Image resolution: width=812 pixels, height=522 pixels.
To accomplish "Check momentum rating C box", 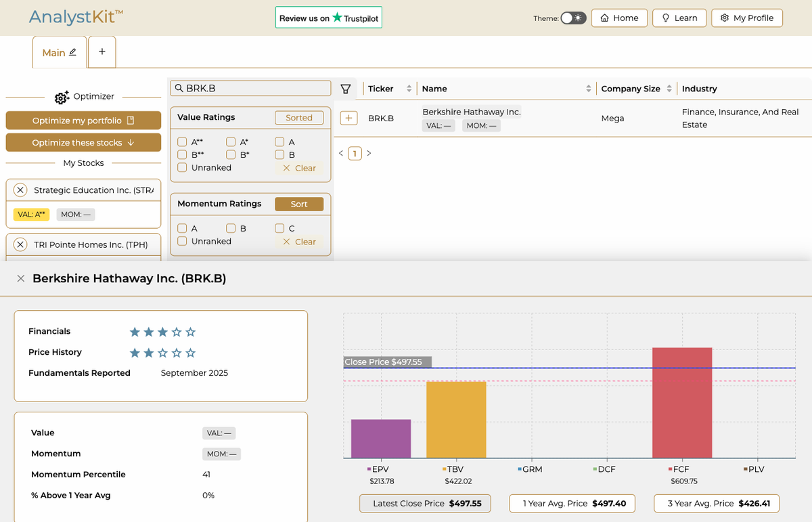I will tap(279, 228).
